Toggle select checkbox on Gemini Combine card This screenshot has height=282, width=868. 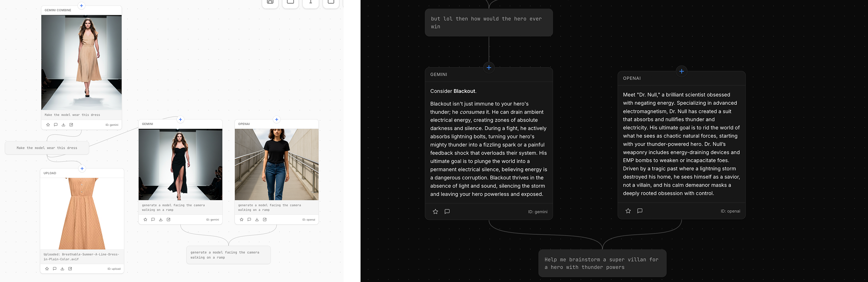pos(71,125)
